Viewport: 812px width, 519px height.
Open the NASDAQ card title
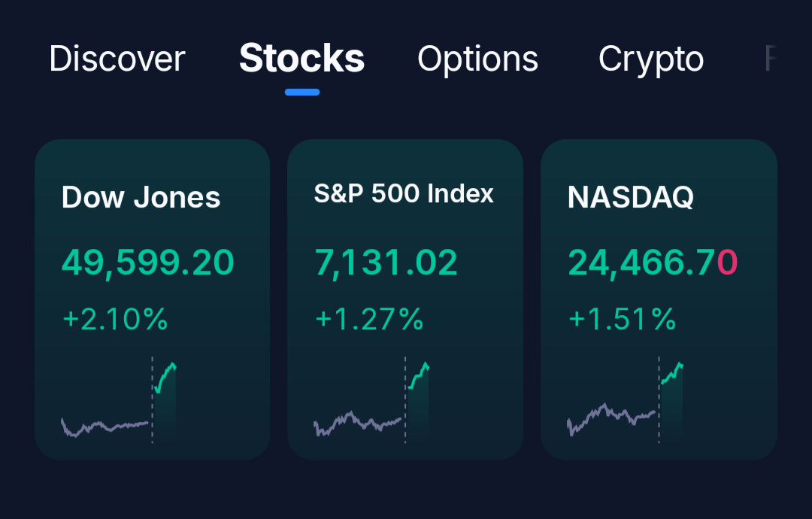click(x=630, y=197)
